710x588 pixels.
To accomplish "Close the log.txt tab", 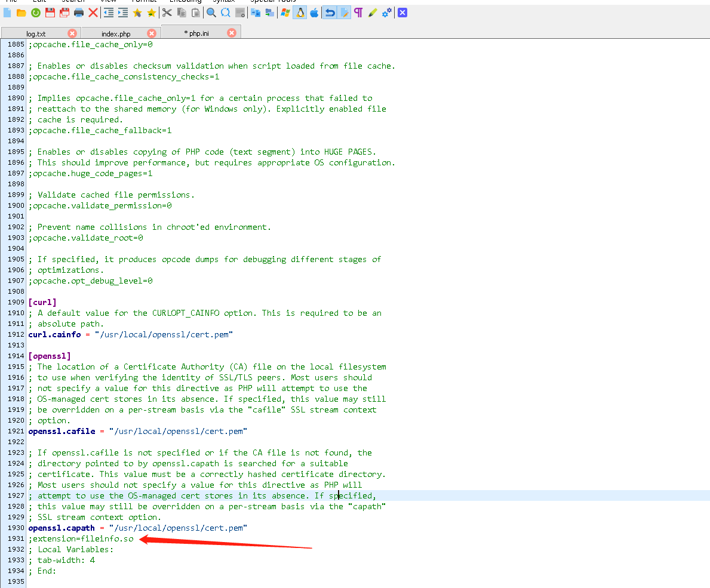I will (72, 33).
